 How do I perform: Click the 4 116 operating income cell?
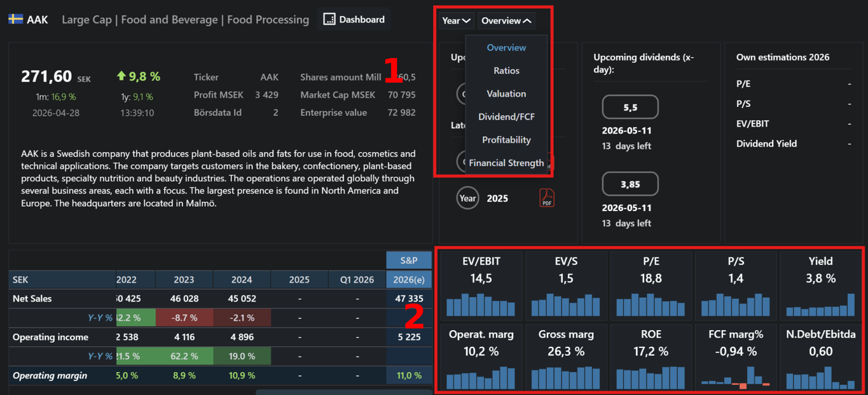pos(184,337)
